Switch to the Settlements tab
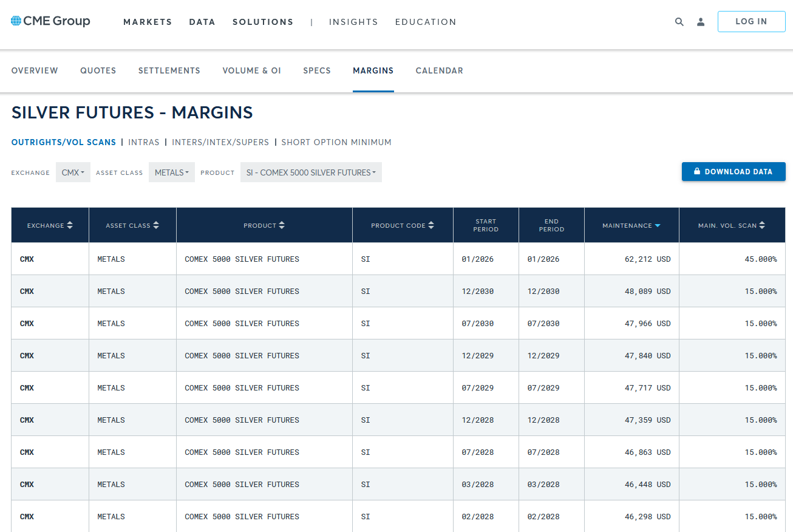Screen dimensions: 793x532 pyautogui.click(x=169, y=70)
